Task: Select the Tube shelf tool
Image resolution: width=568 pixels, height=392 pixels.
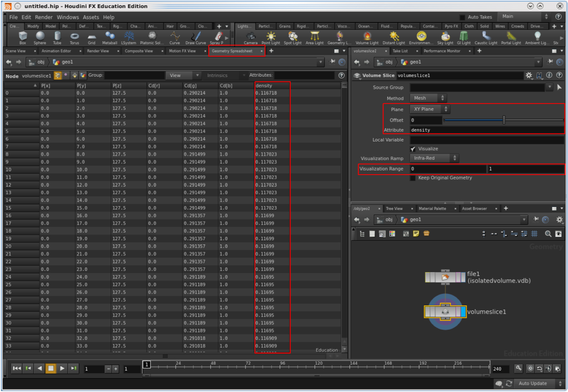Action: tap(57, 38)
